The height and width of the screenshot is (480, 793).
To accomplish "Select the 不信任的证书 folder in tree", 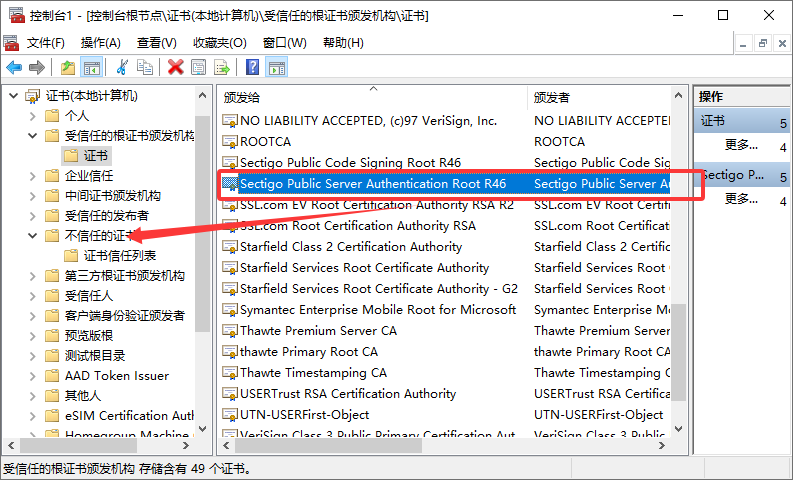I will coord(98,236).
